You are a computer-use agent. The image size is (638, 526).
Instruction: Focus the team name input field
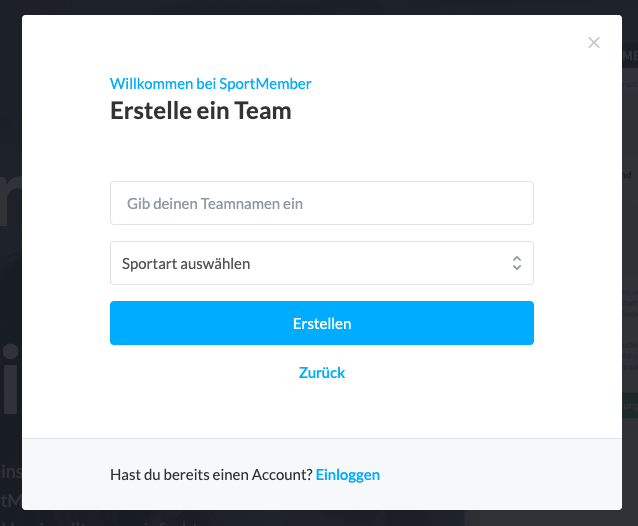click(x=321, y=203)
